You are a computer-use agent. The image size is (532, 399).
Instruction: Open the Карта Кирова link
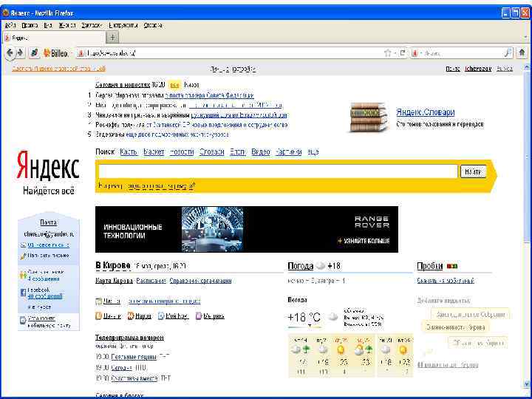[115, 281]
